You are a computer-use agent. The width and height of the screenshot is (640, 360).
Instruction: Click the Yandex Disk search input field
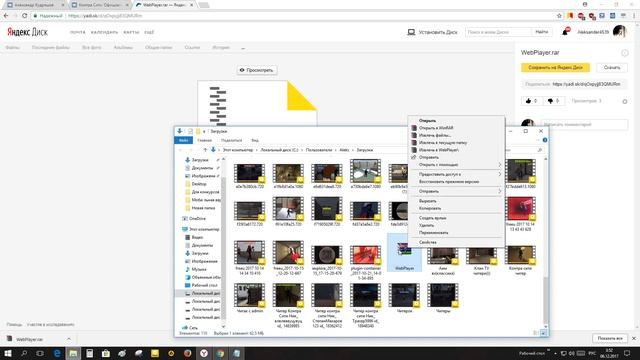[498, 32]
